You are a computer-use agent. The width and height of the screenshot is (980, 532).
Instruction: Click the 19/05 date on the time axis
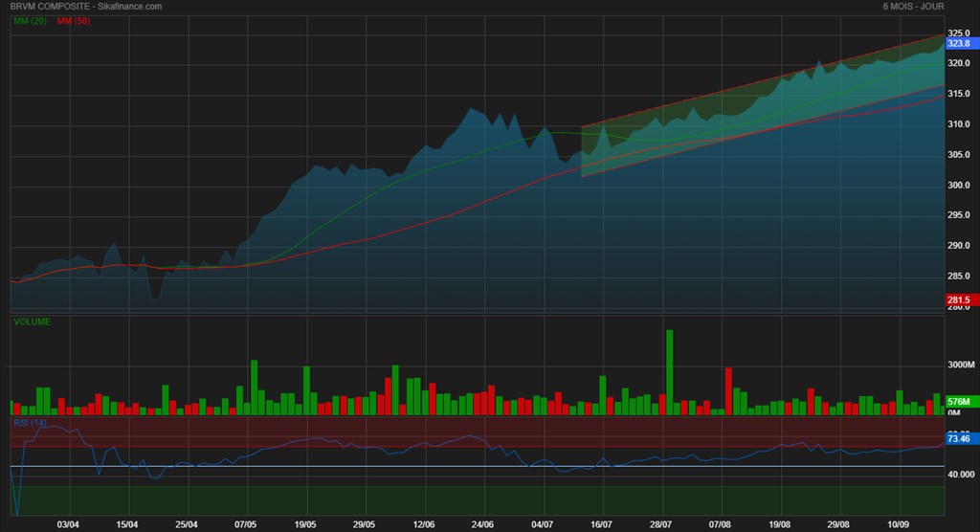click(x=305, y=524)
